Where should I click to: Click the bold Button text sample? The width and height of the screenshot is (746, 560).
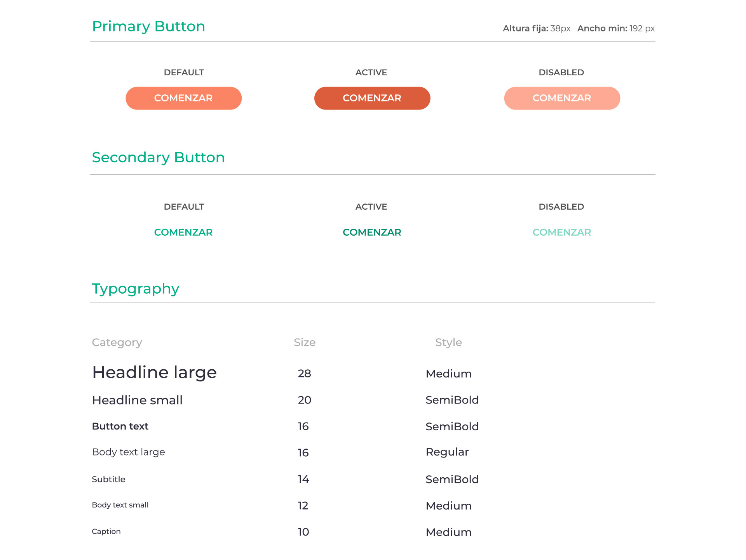click(120, 426)
